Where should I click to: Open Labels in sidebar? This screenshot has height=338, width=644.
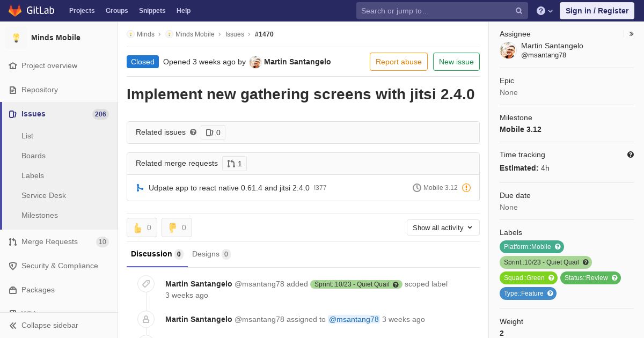point(33,175)
